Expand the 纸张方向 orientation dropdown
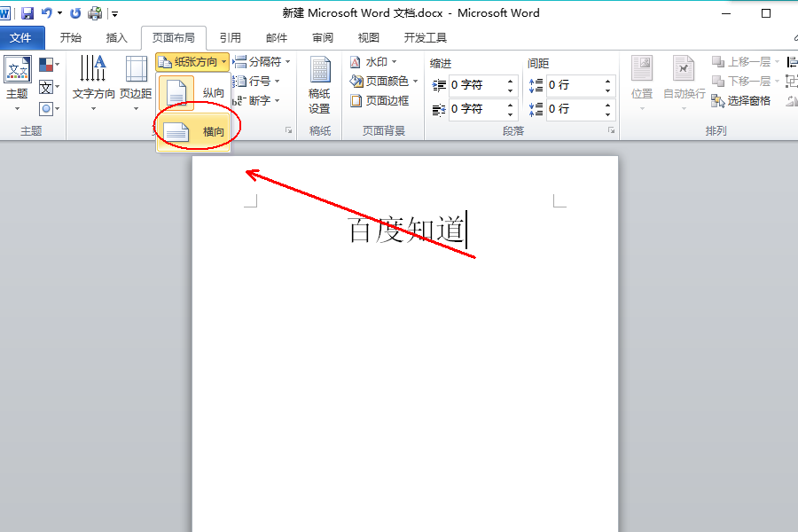798x532 pixels. click(192, 62)
